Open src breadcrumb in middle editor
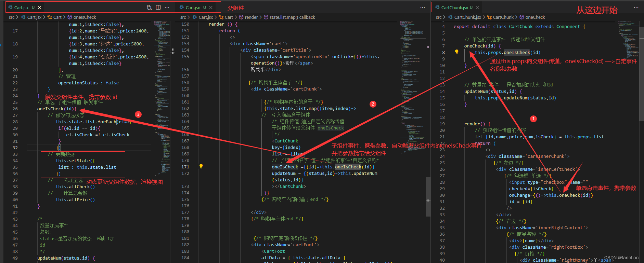This screenshot has width=644, height=263. pyautogui.click(x=183, y=17)
